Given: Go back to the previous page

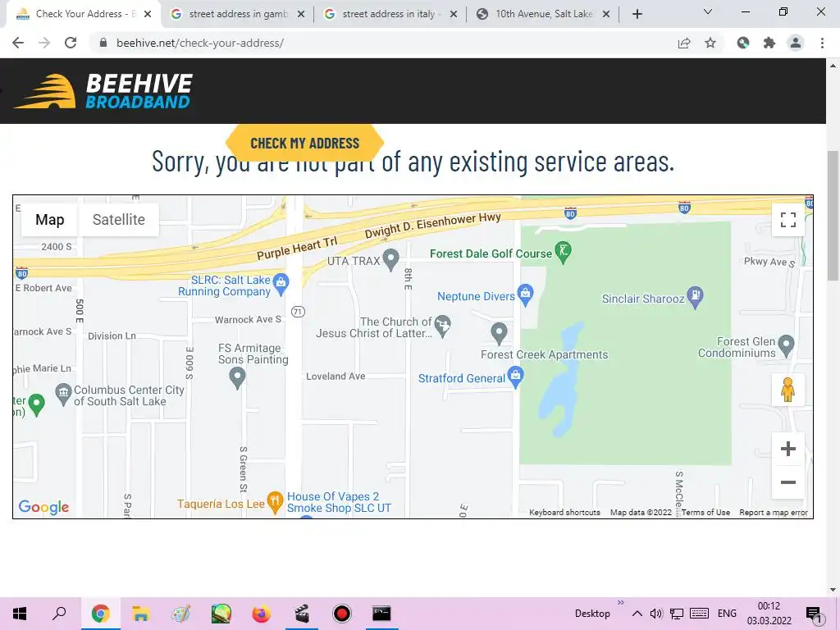Looking at the screenshot, I should point(18,43).
